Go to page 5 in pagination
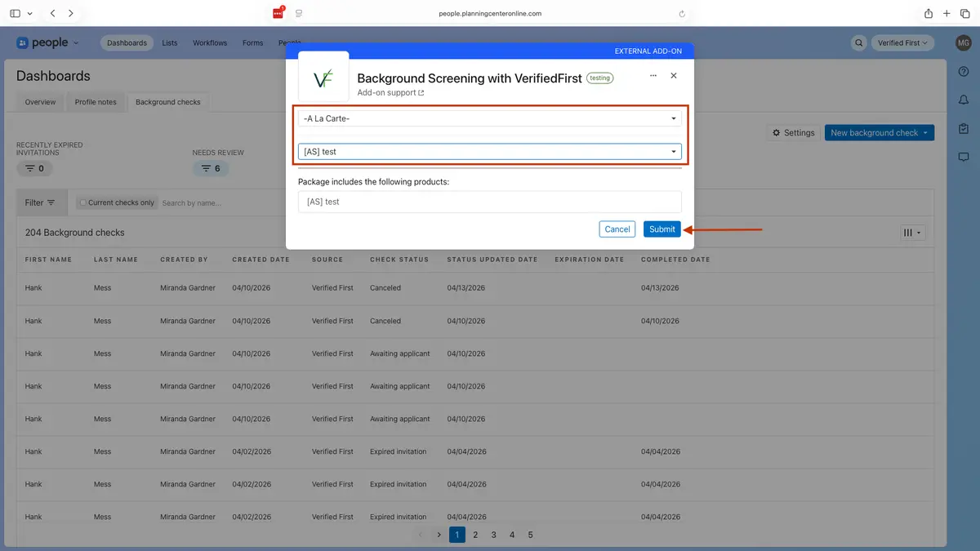Image resolution: width=980 pixels, height=551 pixels. pyautogui.click(x=531, y=535)
